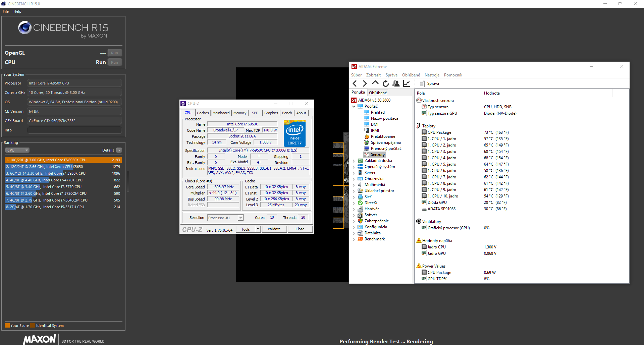Open the Help menu in Cinebench
Image resolution: width=644 pixels, height=345 pixels.
(17, 11)
